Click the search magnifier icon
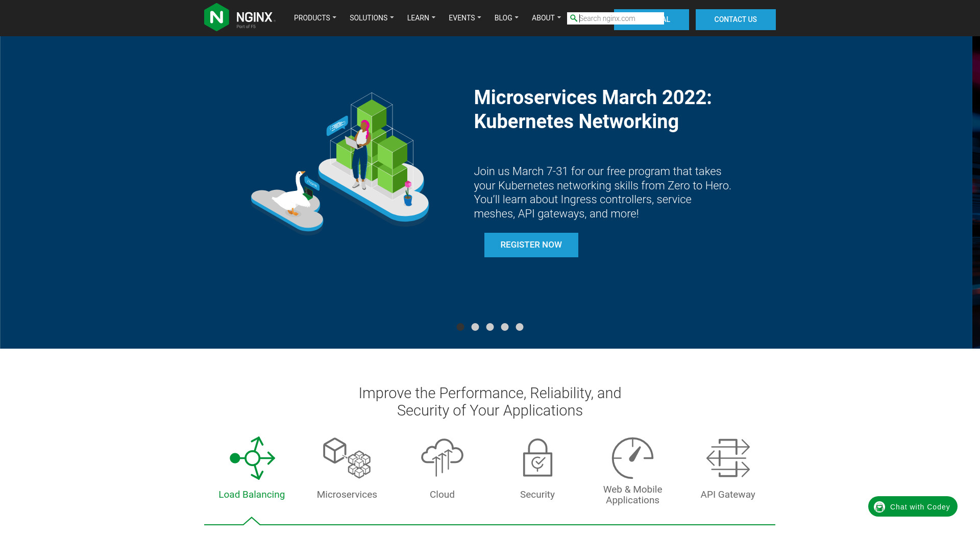 [573, 18]
